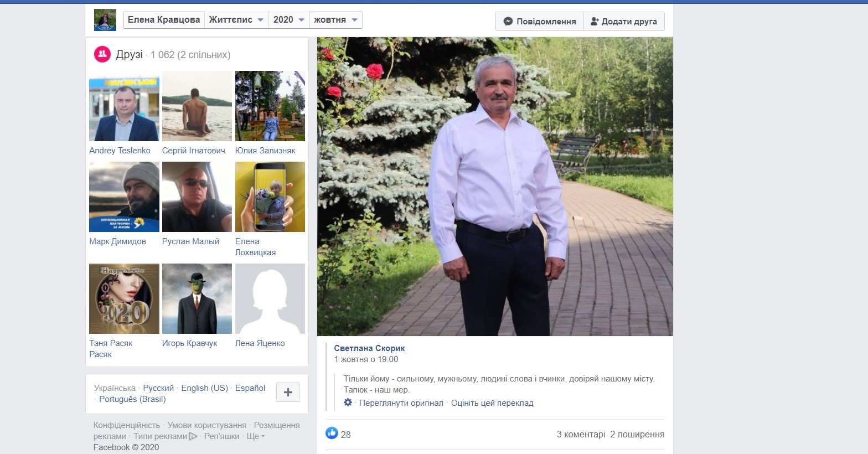Open Andrey Teslenko friend thumbnail
This screenshot has width=868, height=454.
[124, 106]
